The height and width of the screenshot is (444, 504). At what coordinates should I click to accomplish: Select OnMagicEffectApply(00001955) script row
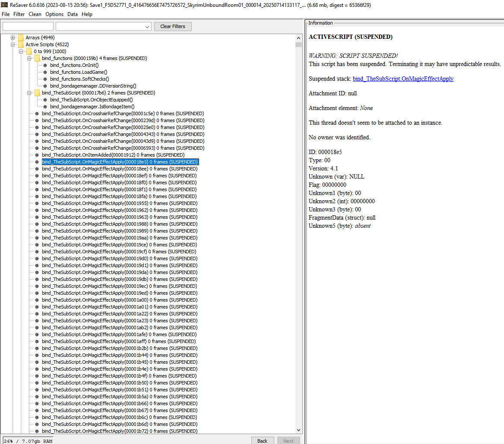[120, 203]
